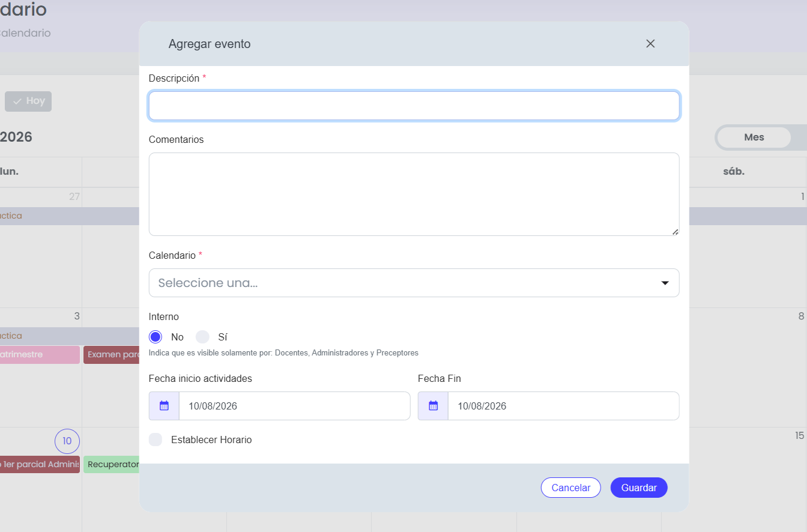Viewport: 807px width, 532px height.
Task: Switch to Mes calendar view
Action: point(754,138)
